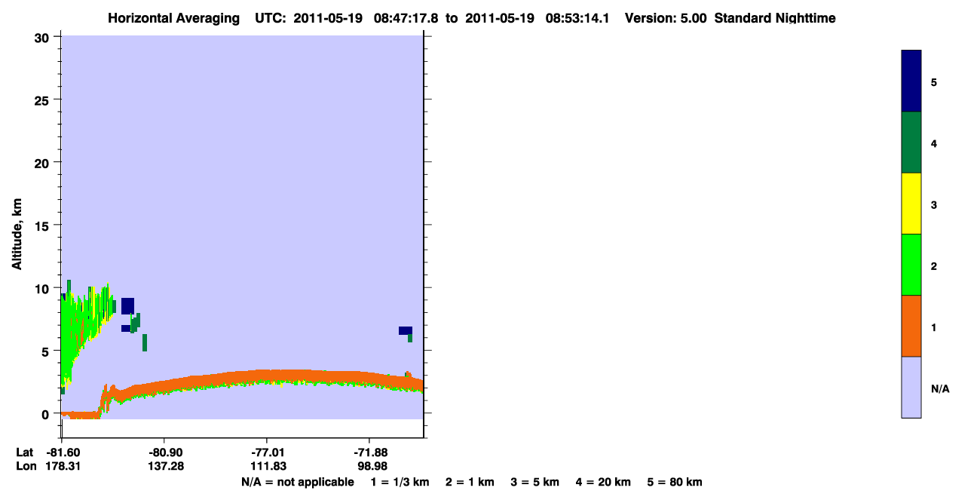Viewport: 980px width, 503px height.
Task: Click the dark blue block near latitude -71.88
Action: (405, 330)
